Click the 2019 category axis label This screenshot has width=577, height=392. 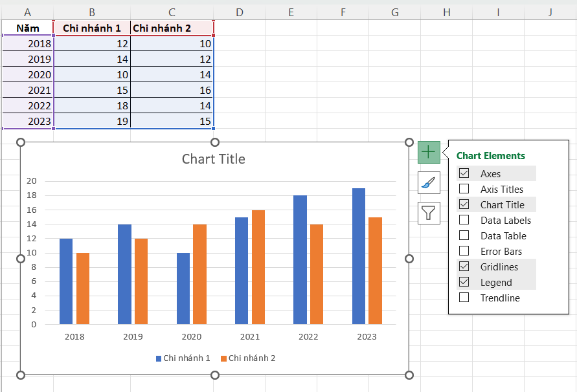133,336
